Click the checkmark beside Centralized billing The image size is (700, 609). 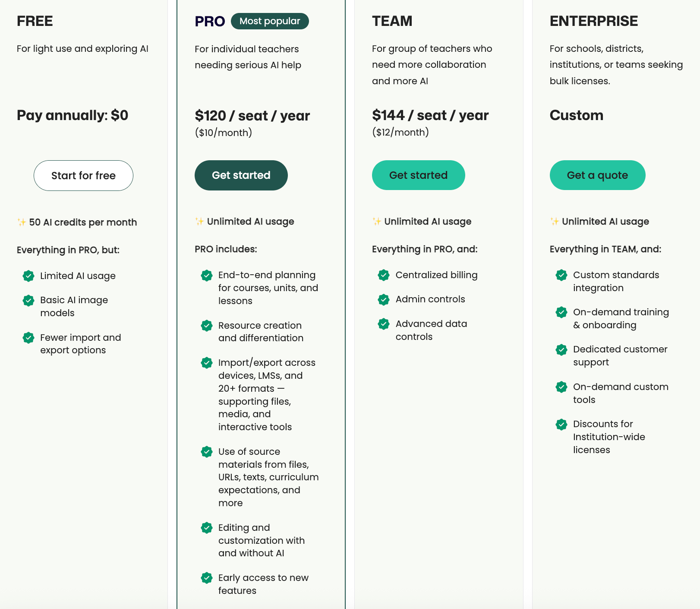383,275
